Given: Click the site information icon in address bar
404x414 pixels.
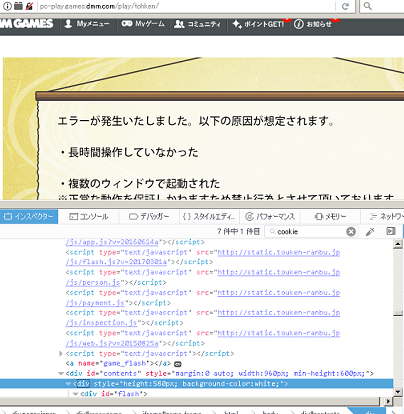Looking at the screenshot, I should [7, 6].
